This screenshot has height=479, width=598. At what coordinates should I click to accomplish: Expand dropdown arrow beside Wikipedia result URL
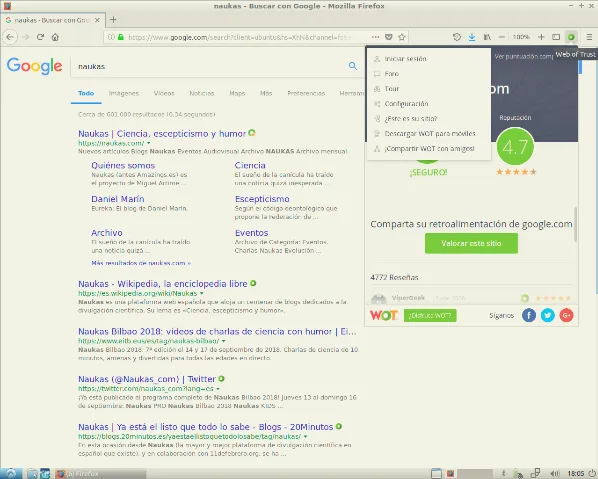click(202, 293)
